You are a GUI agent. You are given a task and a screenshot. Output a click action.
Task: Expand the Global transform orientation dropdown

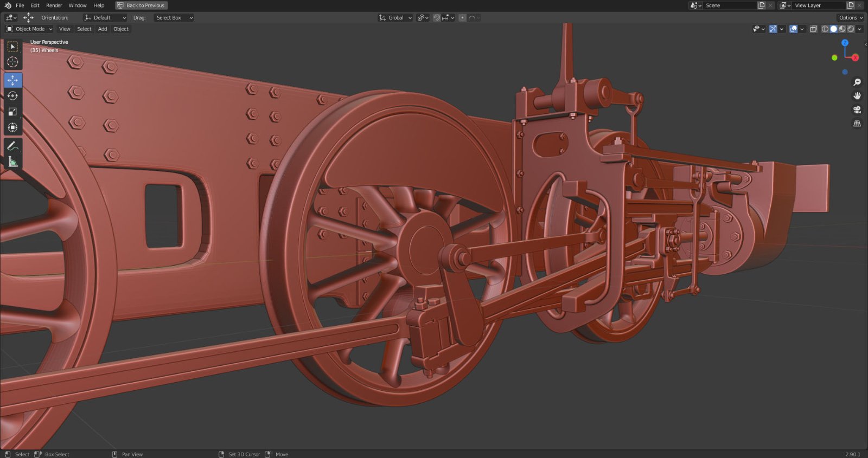[395, 18]
